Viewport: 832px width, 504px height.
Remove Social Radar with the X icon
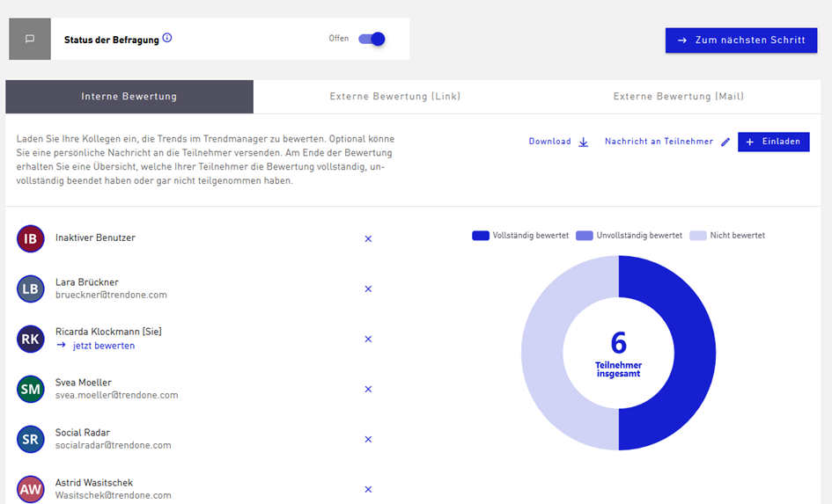(368, 439)
